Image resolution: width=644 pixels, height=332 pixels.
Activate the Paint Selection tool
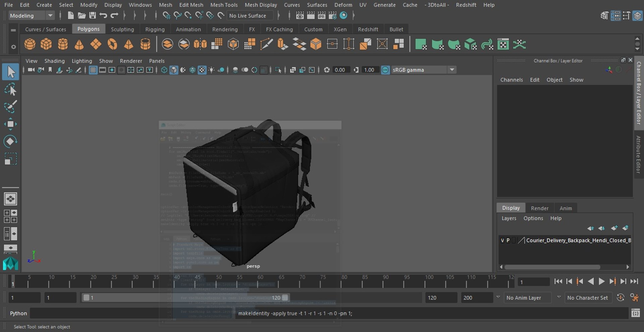click(x=10, y=107)
